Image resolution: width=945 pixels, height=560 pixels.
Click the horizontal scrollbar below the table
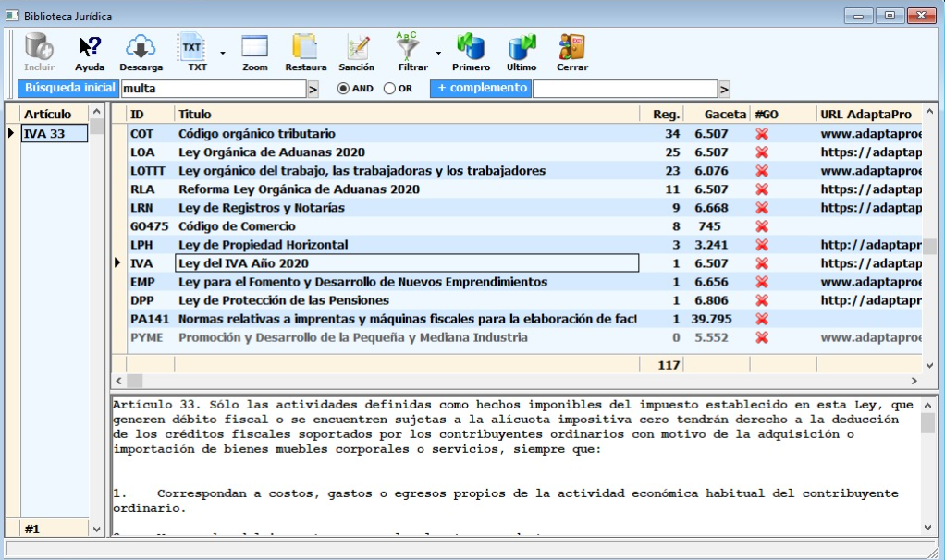coord(518,381)
